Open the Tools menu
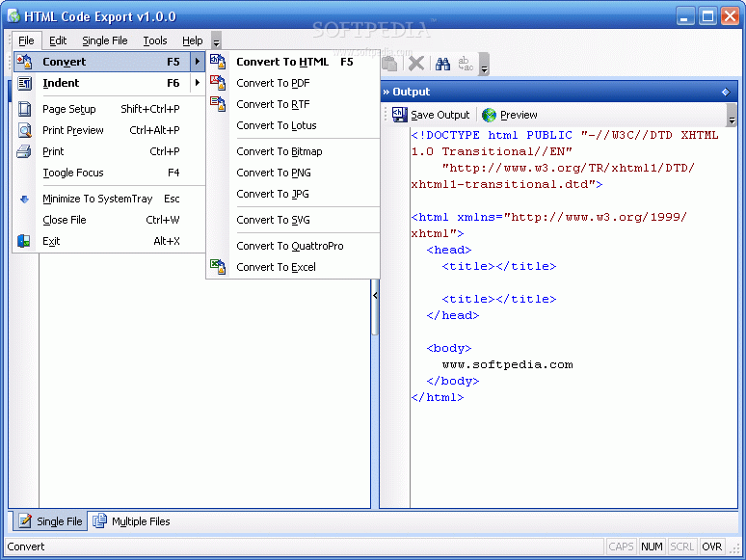 [155, 40]
